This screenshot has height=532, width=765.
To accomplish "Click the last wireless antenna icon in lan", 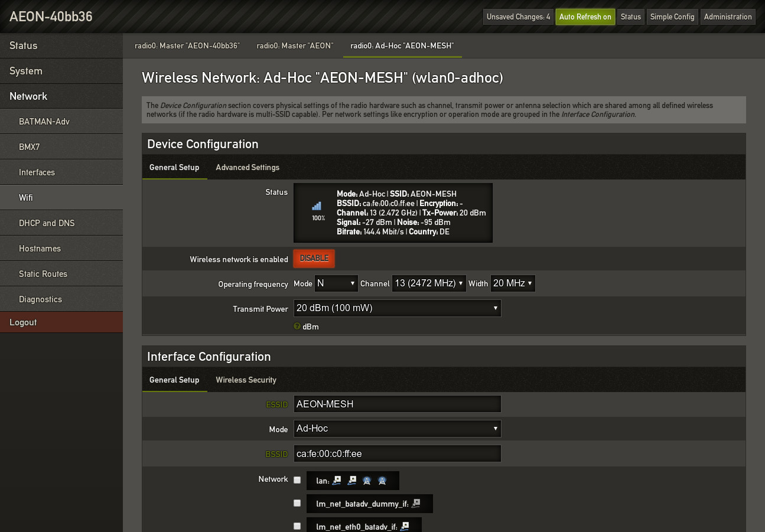I will coord(382,481).
